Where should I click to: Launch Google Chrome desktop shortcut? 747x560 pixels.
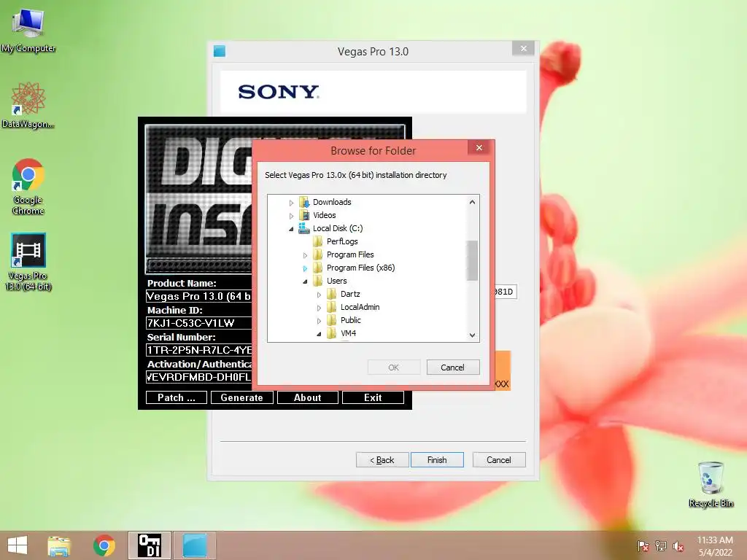tap(28, 187)
